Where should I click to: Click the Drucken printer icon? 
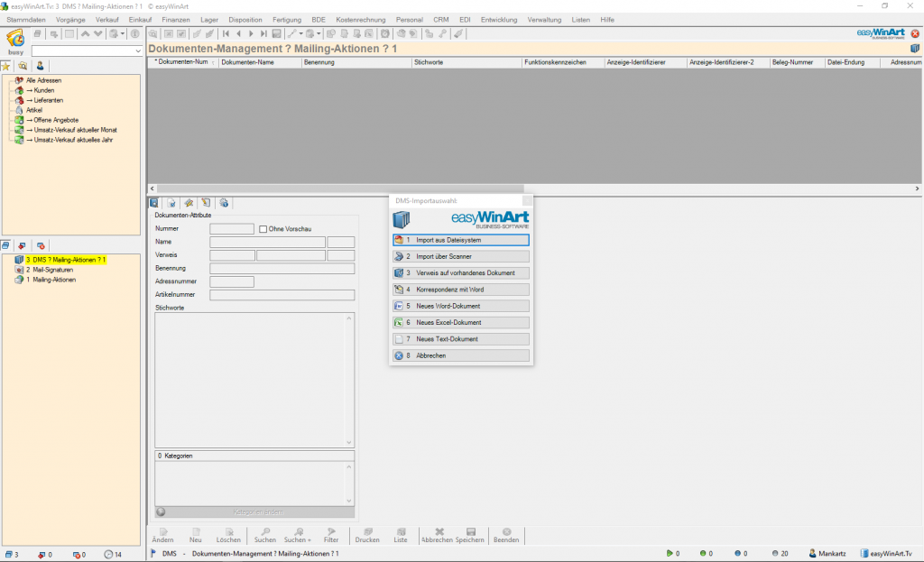(x=366, y=534)
